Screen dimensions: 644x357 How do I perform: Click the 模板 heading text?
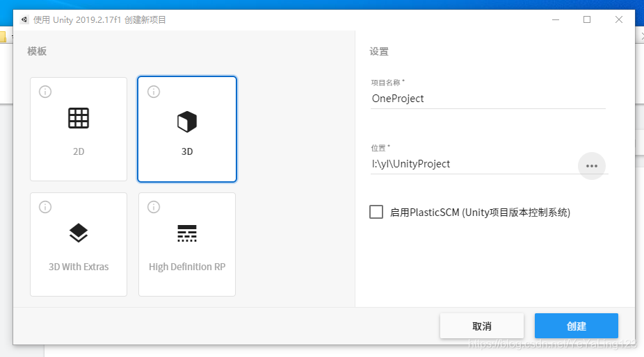coord(37,51)
